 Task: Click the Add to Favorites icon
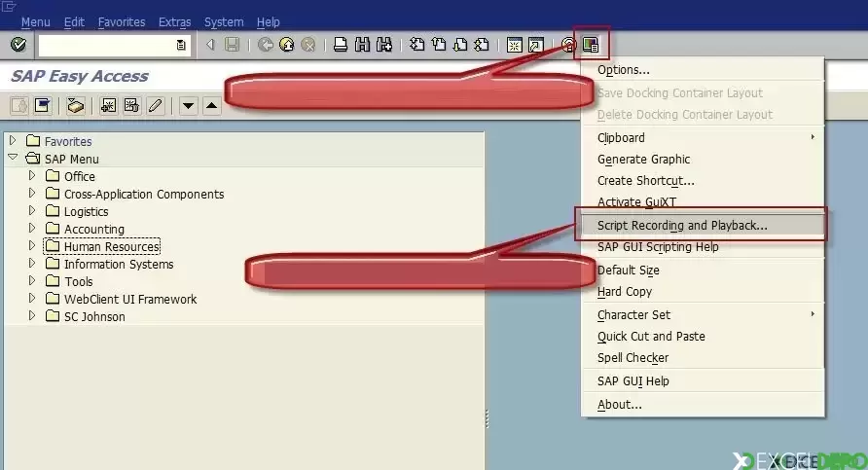[109, 105]
